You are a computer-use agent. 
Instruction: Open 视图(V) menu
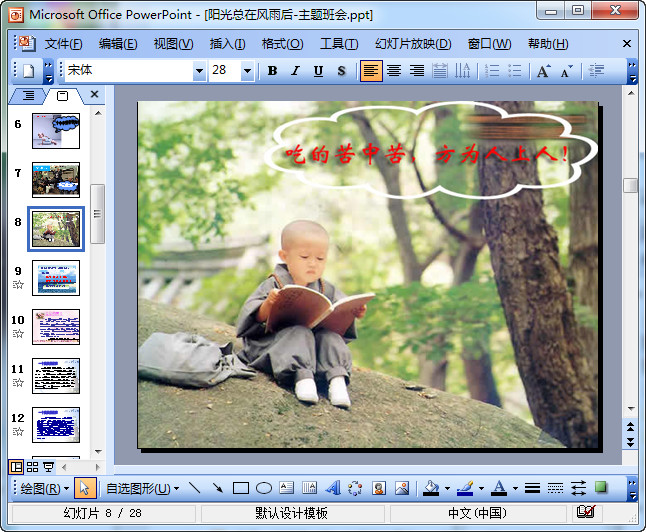[173, 44]
